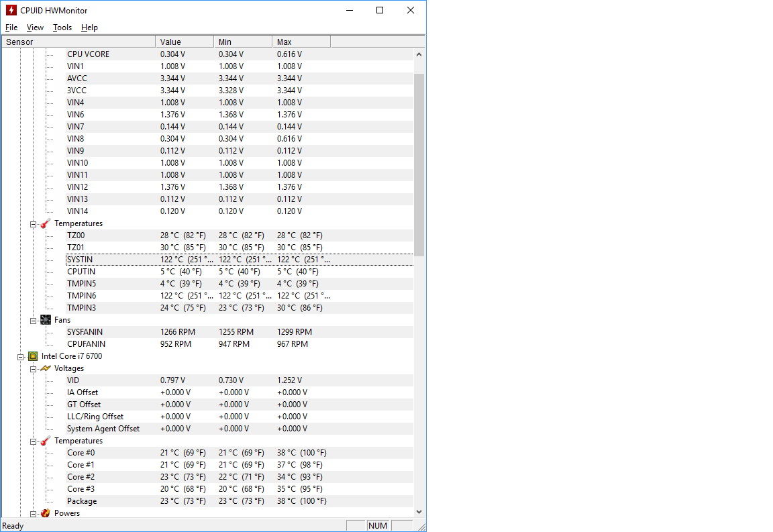The height and width of the screenshot is (532, 773).
Task: Select the TMPIN5 row
Action: coord(240,284)
